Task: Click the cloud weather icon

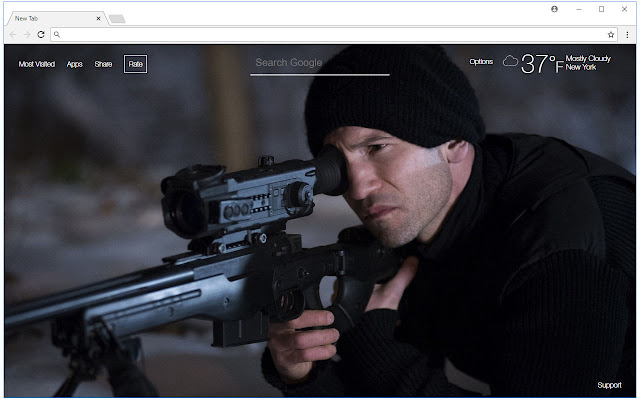Action: click(510, 61)
